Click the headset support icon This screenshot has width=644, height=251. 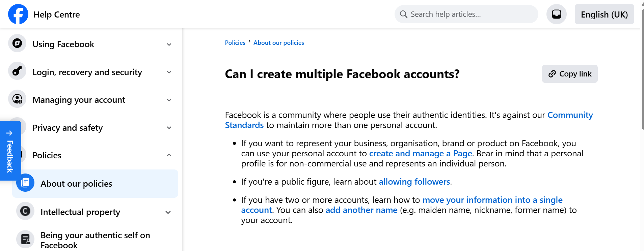tap(556, 14)
